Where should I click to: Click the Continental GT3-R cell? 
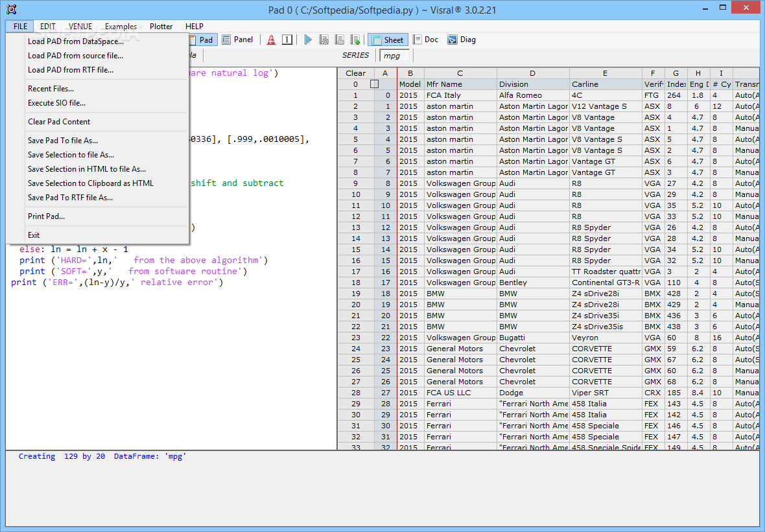point(606,283)
